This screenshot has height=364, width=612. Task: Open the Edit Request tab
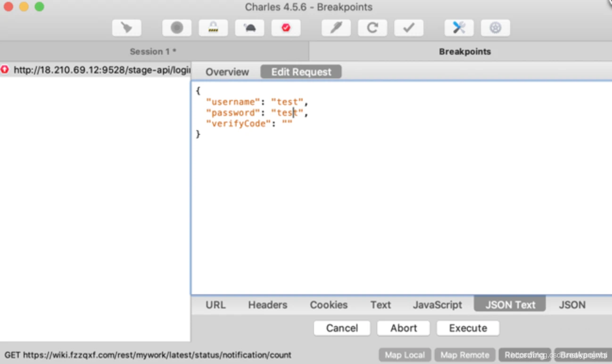point(301,72)
